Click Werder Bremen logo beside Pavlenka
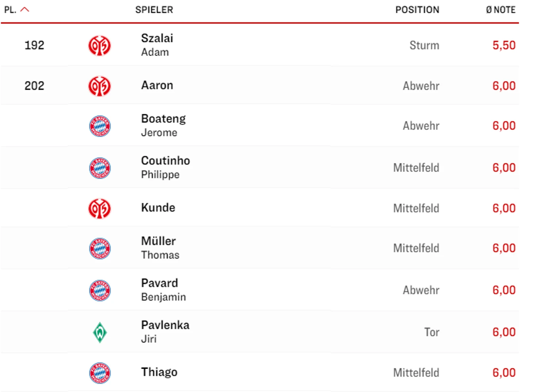533x392 pixels. (x=100, y=333)
